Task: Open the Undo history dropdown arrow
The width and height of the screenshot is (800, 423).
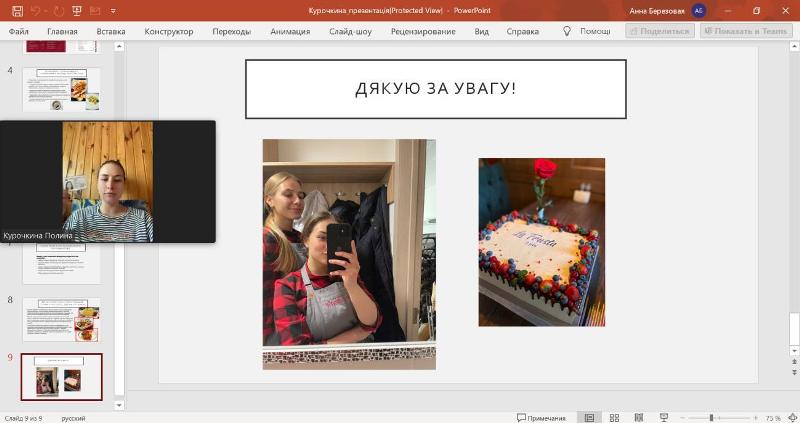Action: tap(47, 11)
